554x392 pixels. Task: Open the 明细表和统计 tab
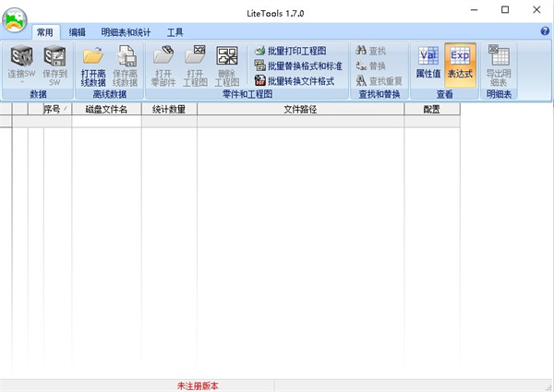(x=126, y=32)
